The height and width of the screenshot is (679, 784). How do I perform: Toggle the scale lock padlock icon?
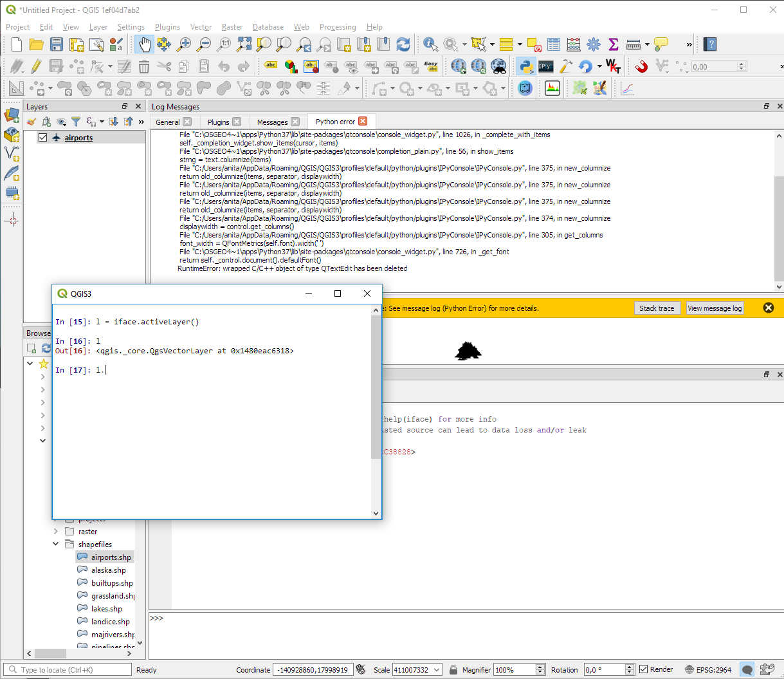point(453,669)
